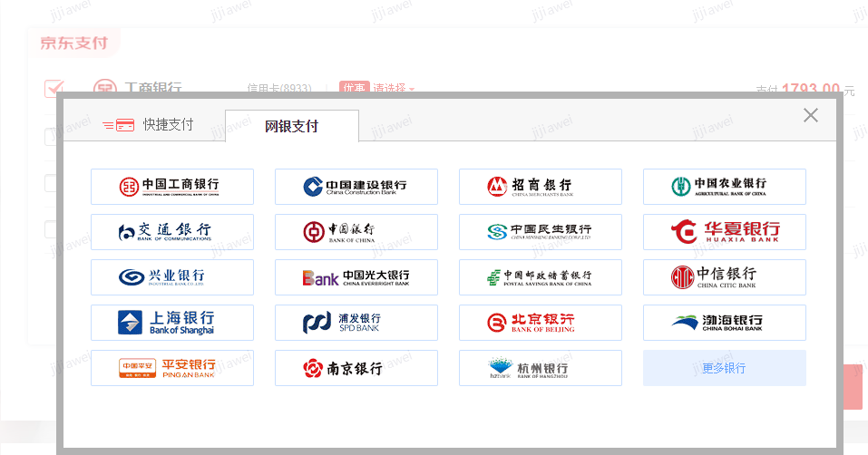Select 中国民生银行 Minsheng Bank

pyautogui.click(x=541, y=232)
